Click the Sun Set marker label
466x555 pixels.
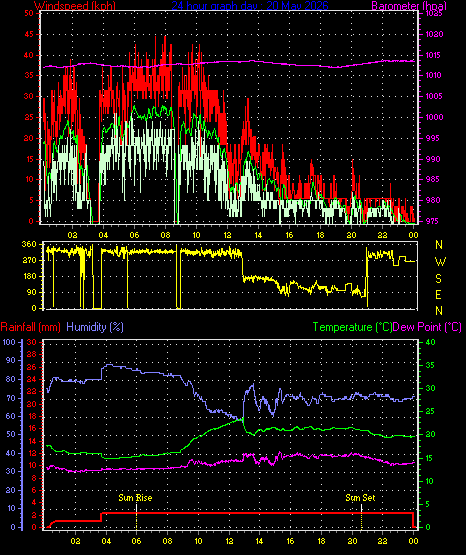tap(360, 498)
